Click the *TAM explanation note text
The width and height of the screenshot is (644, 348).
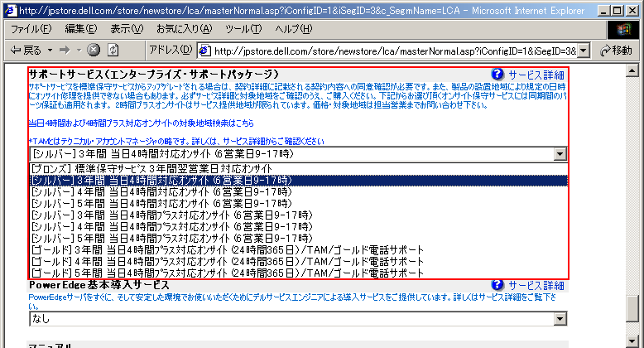pyautogui.click(x=176, y=142)
